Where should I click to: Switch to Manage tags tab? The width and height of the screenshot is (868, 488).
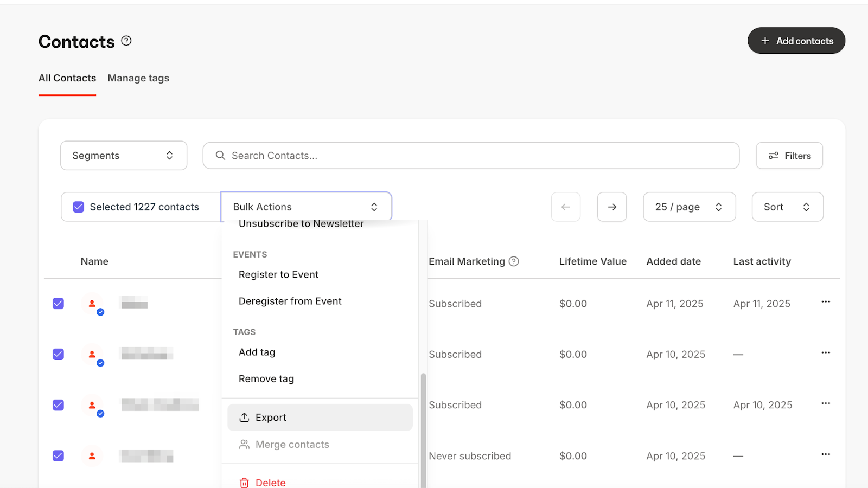[x=138, y=78]
